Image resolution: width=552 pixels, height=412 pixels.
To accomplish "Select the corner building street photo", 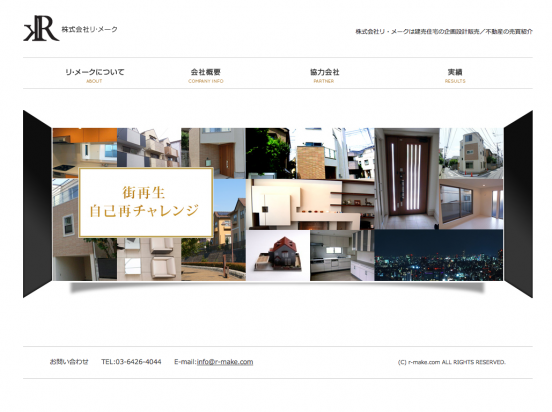I will coord(471,153).
